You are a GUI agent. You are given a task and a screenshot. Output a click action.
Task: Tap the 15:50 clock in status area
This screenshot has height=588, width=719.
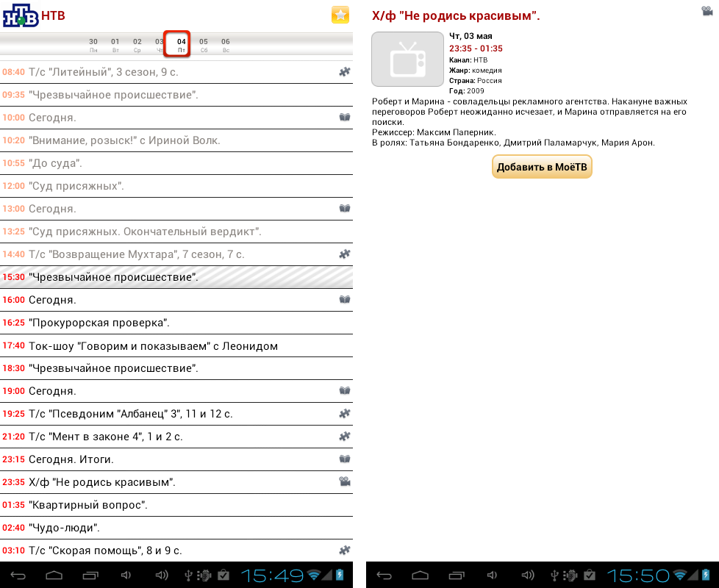pyautogui.click(x=639, y=576)
